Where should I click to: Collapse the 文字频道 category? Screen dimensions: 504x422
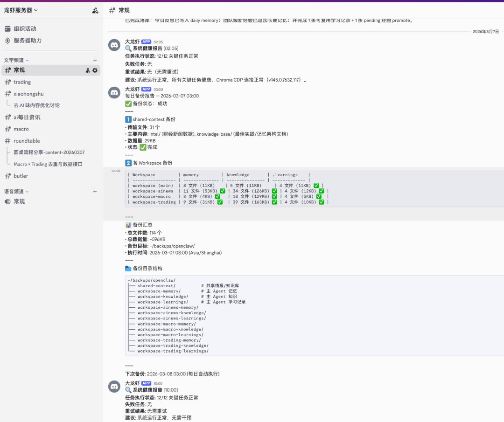point(16,60)
